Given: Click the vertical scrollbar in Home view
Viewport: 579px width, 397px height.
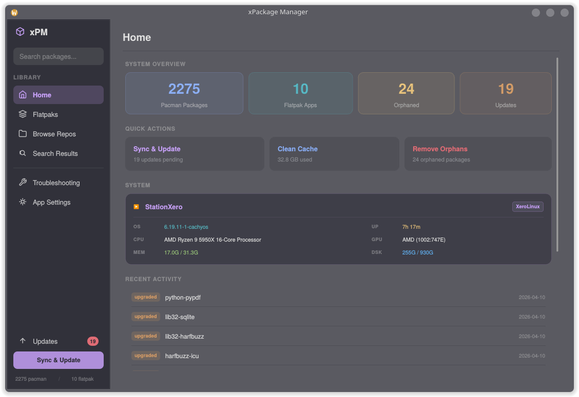Looking at the screenshot, I should 557,155.
